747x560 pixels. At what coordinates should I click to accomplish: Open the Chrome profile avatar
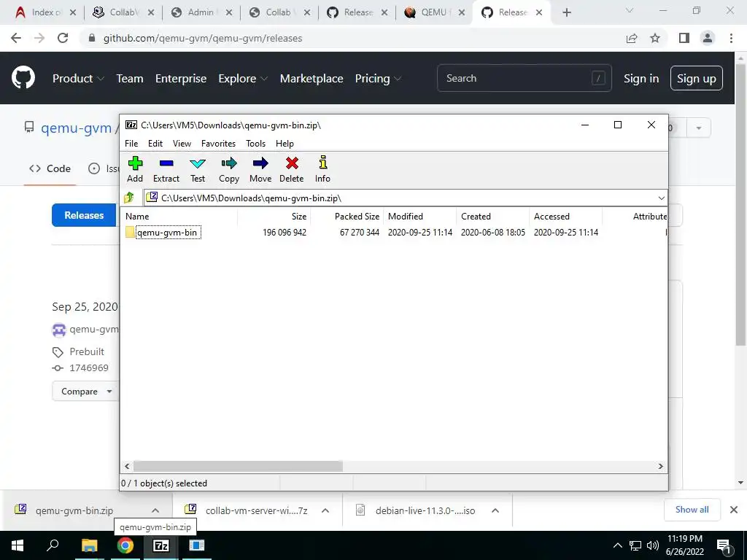click(x=708, y=38)
